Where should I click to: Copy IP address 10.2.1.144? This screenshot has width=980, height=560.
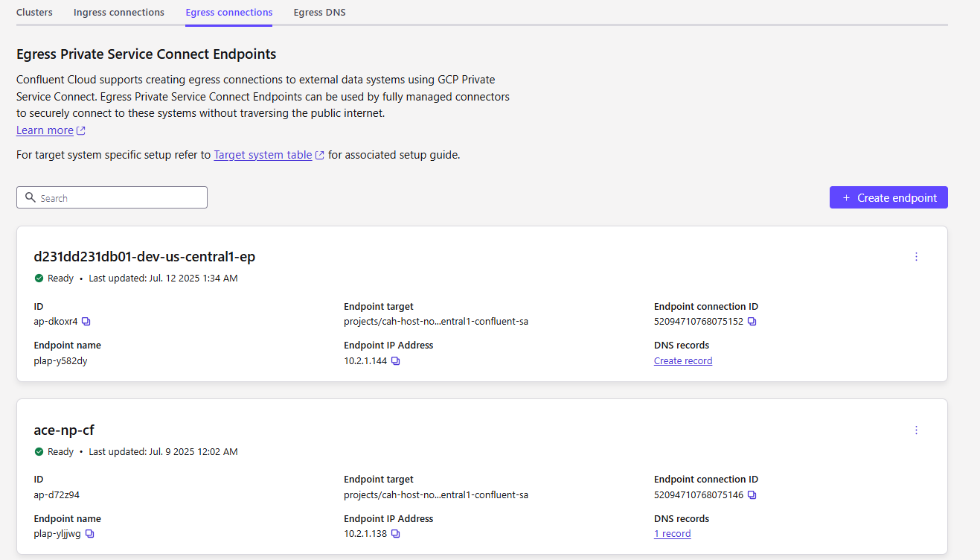[x=396, y=361]
